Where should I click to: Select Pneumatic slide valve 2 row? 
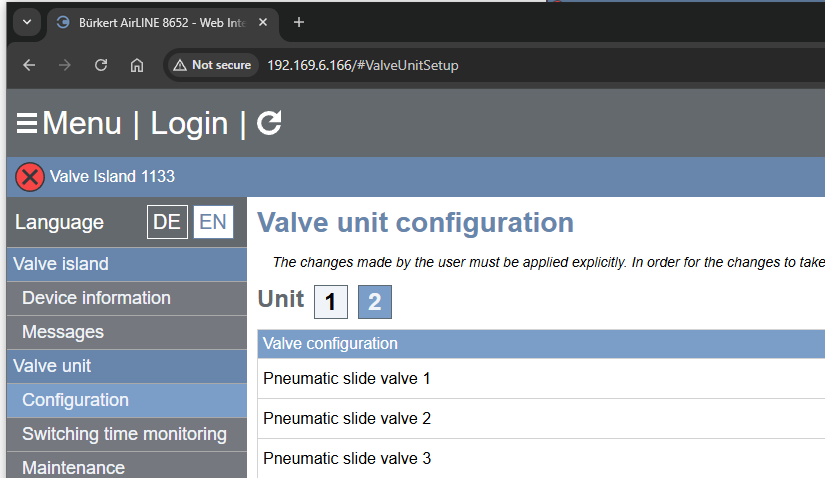click(x=541, y=419)
